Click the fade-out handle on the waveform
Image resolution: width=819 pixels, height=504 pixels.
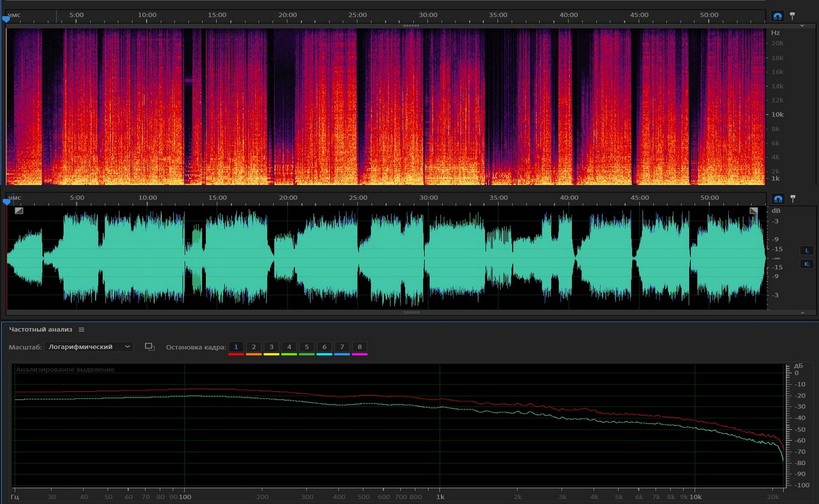click(x=753, y=211)
